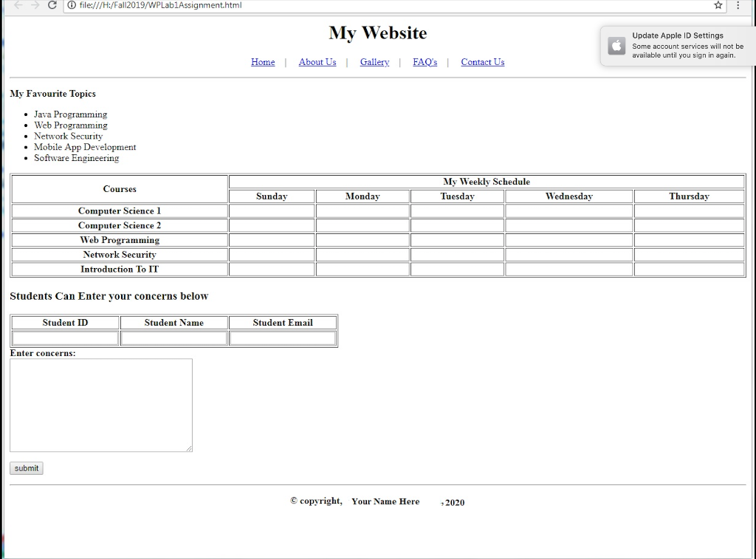Click Introduction To IT Thursday cell
Screen dimensions: 756x559
(689, 269)
